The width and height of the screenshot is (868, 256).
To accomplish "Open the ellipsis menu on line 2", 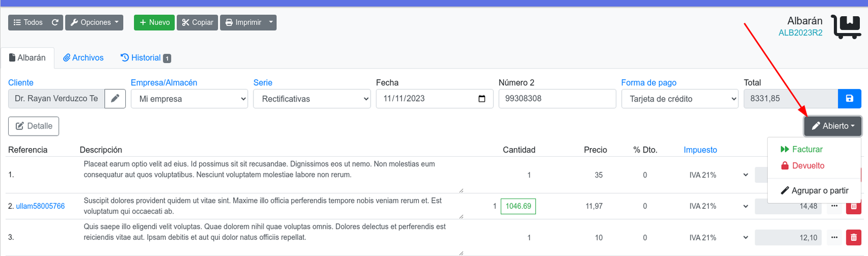I will [834, 206].
